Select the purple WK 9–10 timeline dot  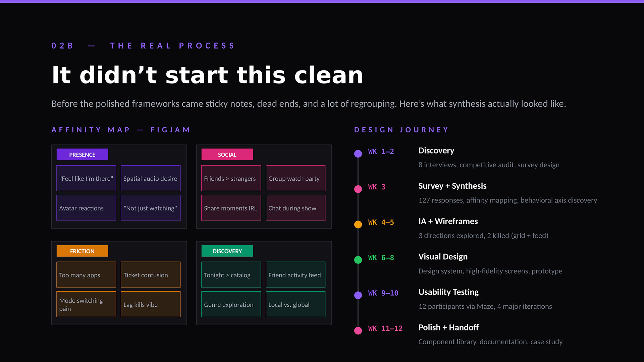click(358, 295)
